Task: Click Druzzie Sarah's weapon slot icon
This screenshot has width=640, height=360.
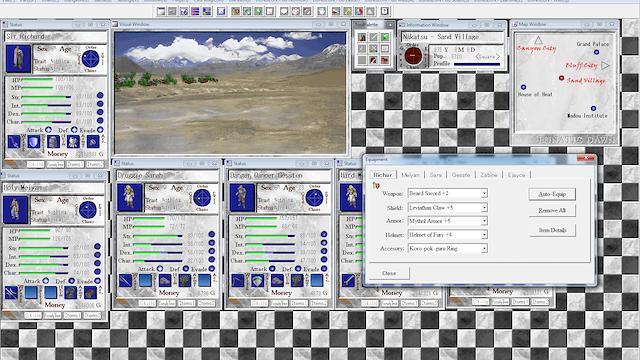Action: pos(125,281)
